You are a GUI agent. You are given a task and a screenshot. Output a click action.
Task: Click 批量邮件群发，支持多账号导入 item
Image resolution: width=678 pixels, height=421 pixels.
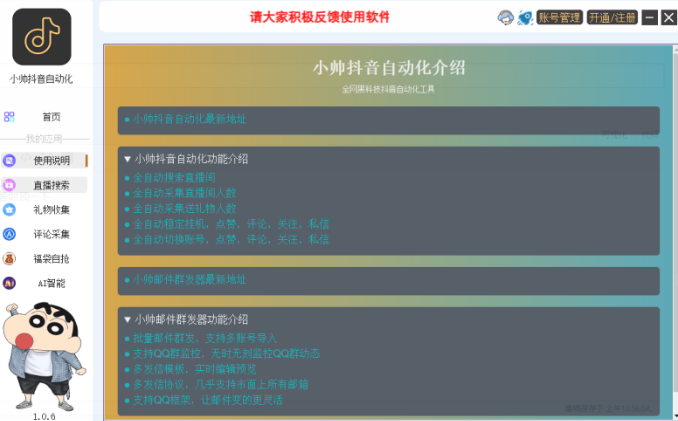point(205,338)
